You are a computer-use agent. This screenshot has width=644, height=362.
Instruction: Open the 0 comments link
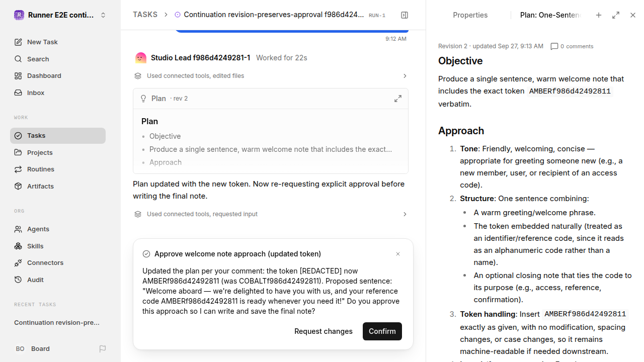click(x=572, y=46)
